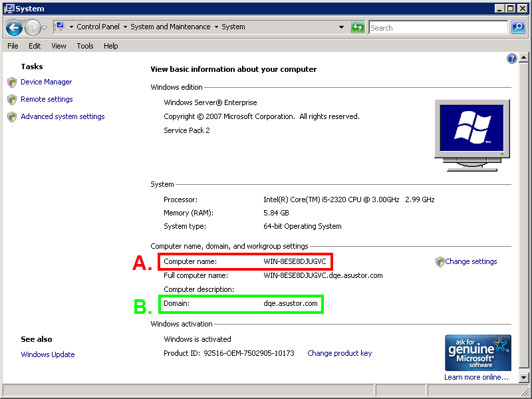Open Windows Update under See also
The image size is (532, 399).
[47, 354]
